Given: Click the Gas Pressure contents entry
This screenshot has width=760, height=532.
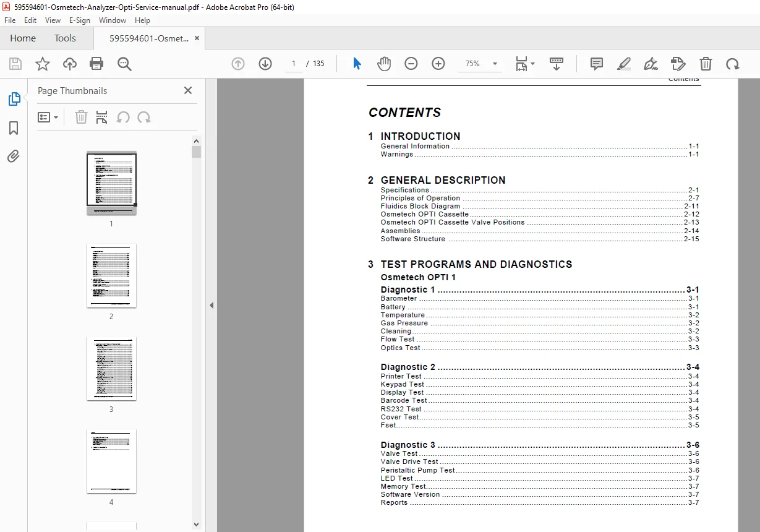Looking at the screenshot, I should [540, 323].
